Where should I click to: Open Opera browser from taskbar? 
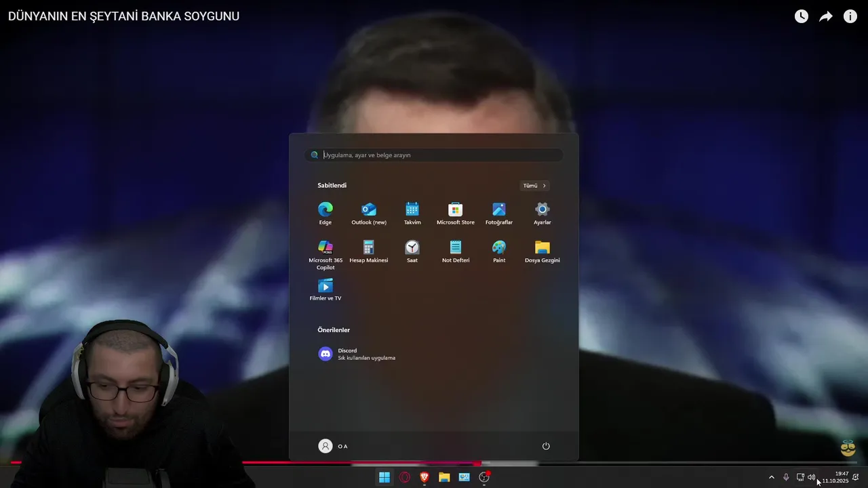pyautogui.click(x=405, y=477)
